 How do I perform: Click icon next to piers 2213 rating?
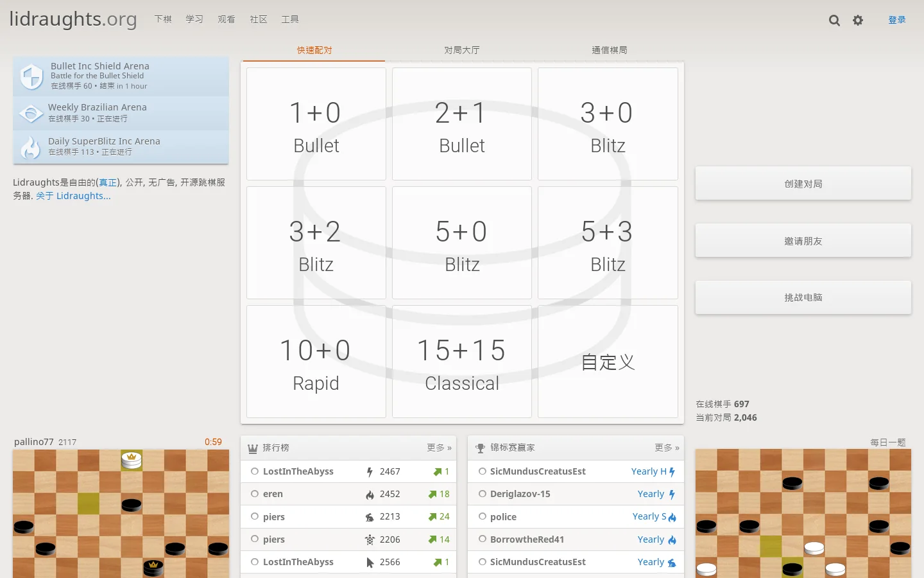370,517
